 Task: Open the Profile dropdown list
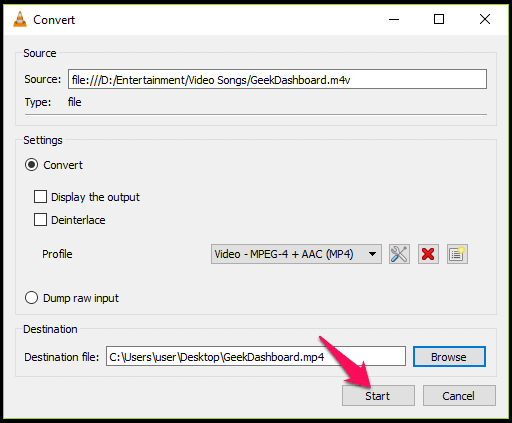click(296, 254)
